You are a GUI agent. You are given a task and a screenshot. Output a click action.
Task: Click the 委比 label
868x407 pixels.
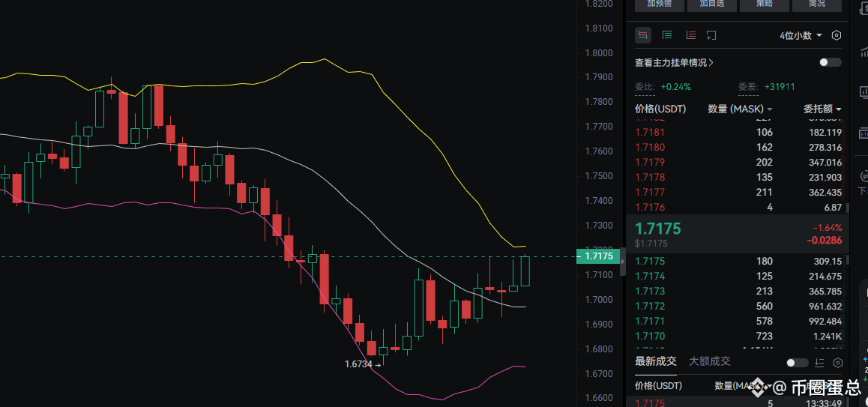645,87
